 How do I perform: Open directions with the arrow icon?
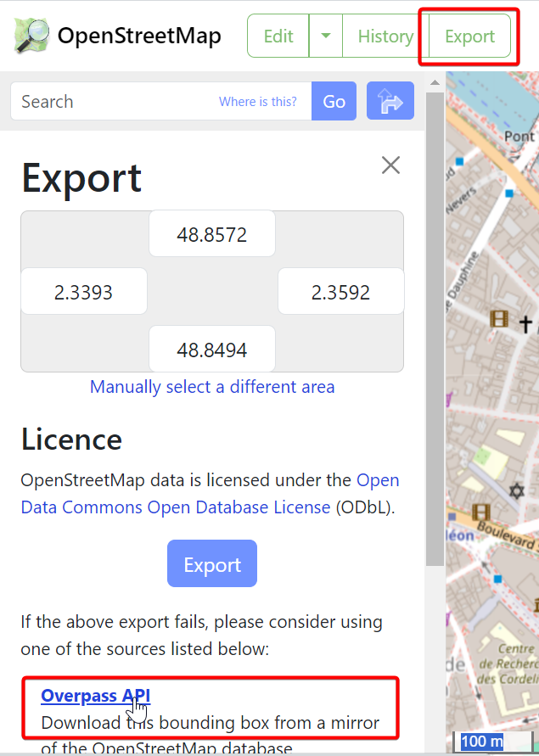point(390,101)
